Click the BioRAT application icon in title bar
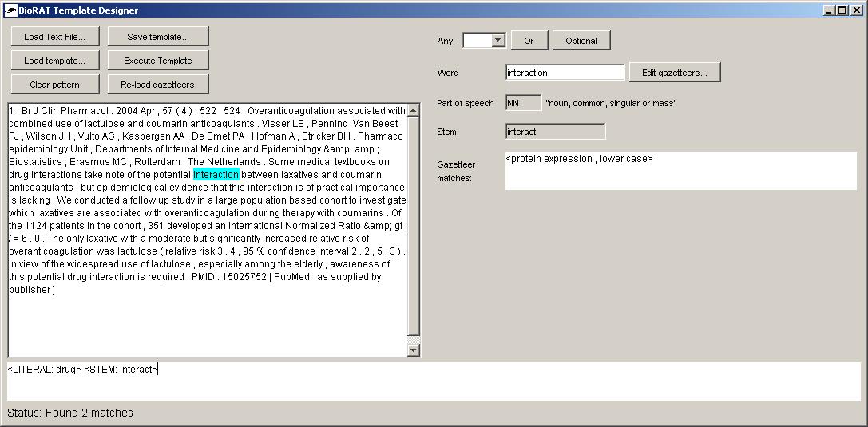This screenshot has width=868, height=427. 11,10
